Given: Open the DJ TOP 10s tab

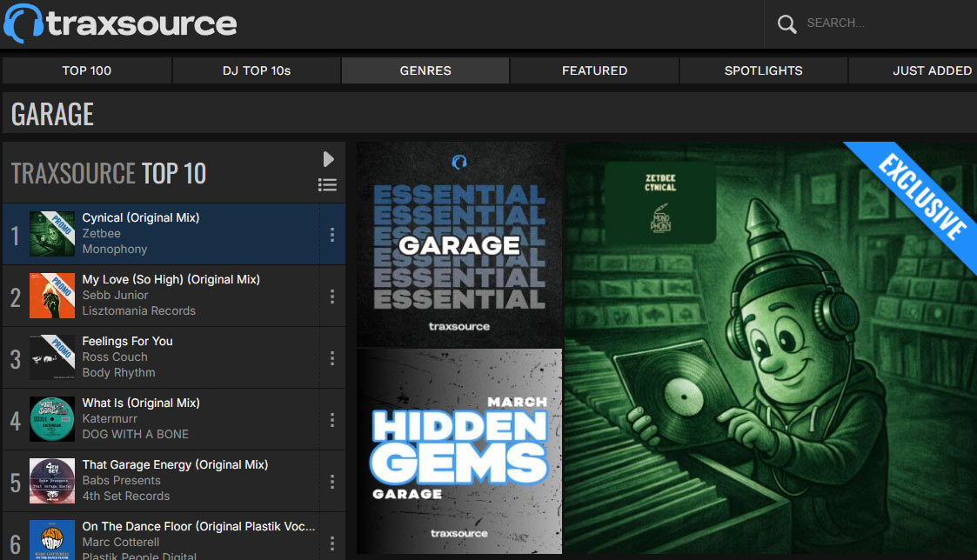Looking at the screenshot, I should (256, 70).
